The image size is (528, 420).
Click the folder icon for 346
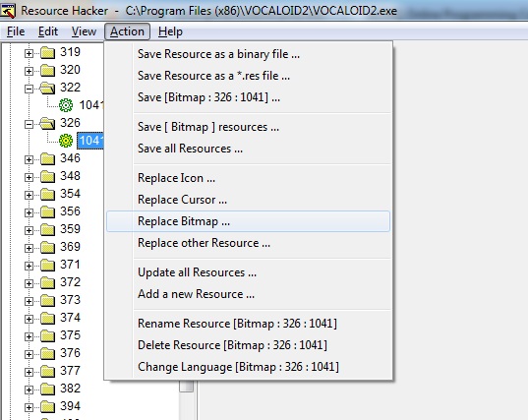(47, 159)
